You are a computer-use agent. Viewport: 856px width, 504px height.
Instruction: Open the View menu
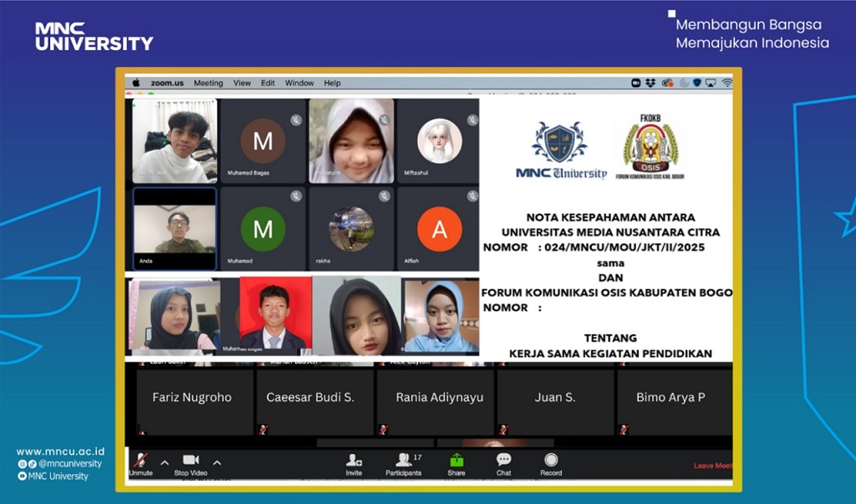click(x=242, y=83)
